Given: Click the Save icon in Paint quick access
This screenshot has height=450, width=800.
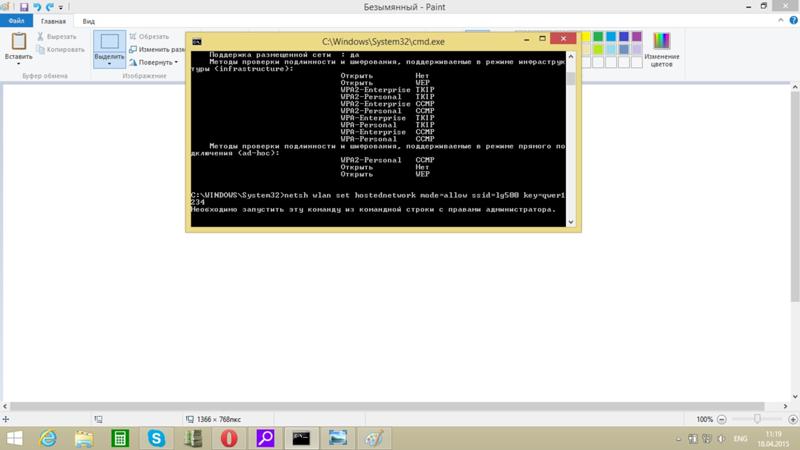Looking at the screenshot, I should pyautogui.click(x=24, y=7).
